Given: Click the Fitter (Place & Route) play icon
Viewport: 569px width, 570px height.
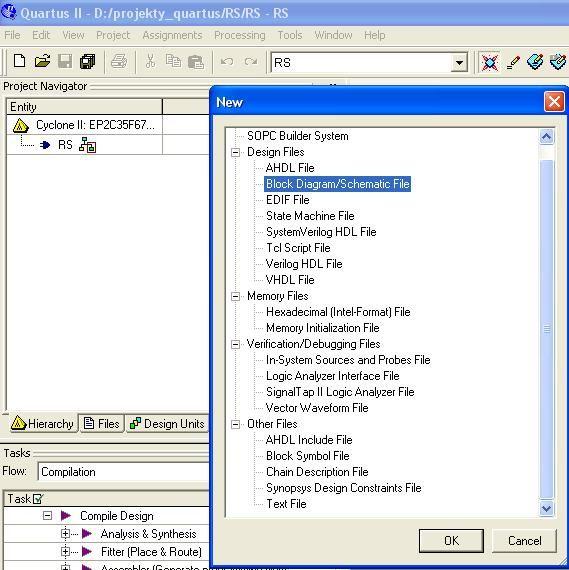Looking at the screenshot, I should point(87,551).
